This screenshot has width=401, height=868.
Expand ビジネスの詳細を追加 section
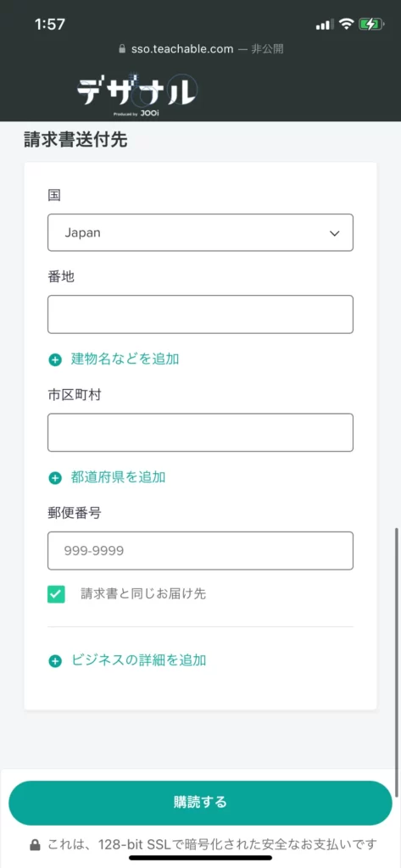138,660
